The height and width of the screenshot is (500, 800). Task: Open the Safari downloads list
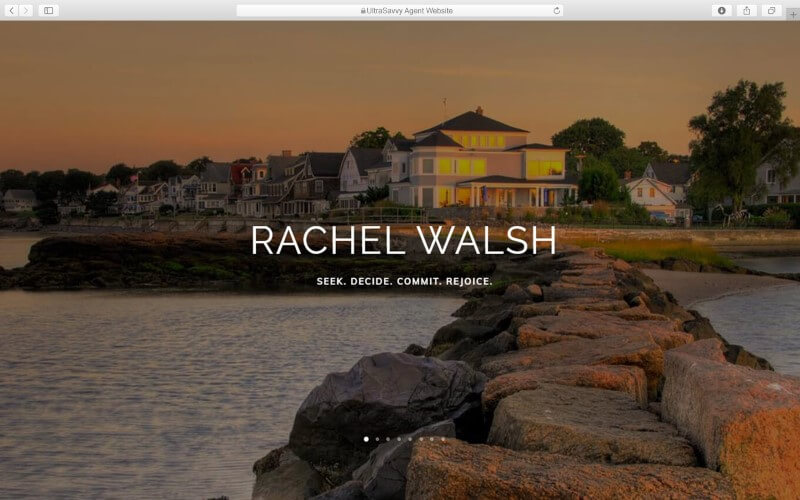tap(722, 10)
